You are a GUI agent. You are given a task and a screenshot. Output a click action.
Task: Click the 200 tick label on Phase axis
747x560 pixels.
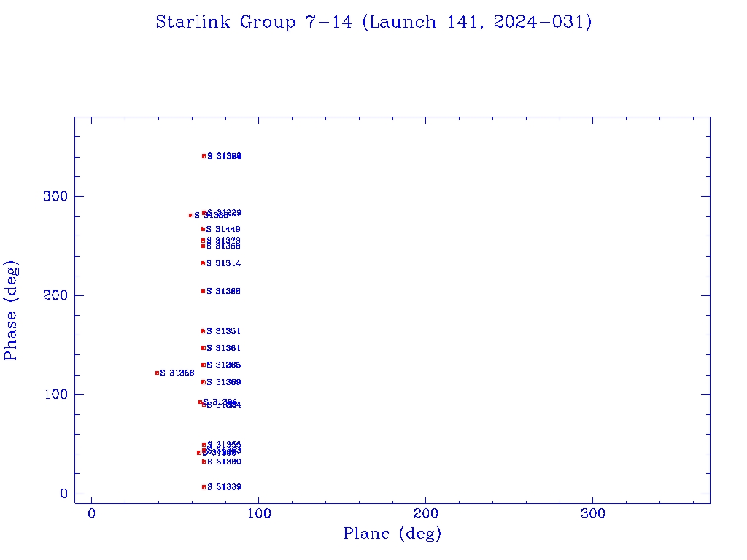click(x=55, y=295)
